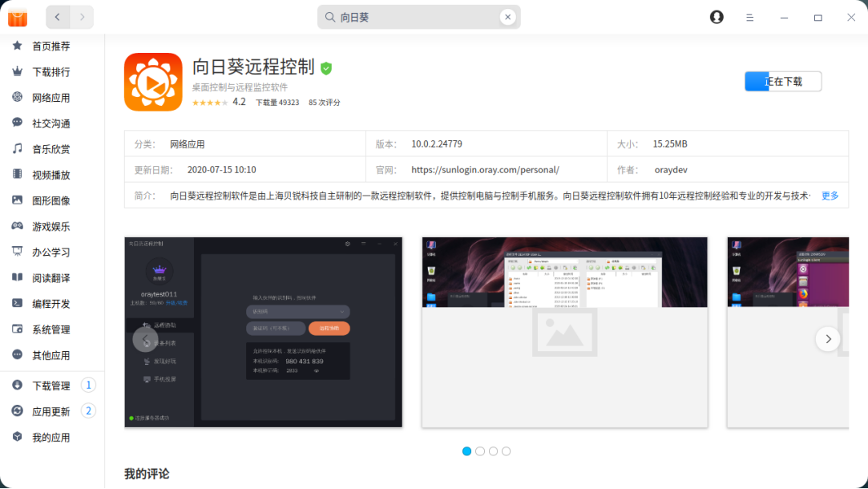Clear the search field text
Viewport: 868px width, 489px height.
click(x=507, y=17)
